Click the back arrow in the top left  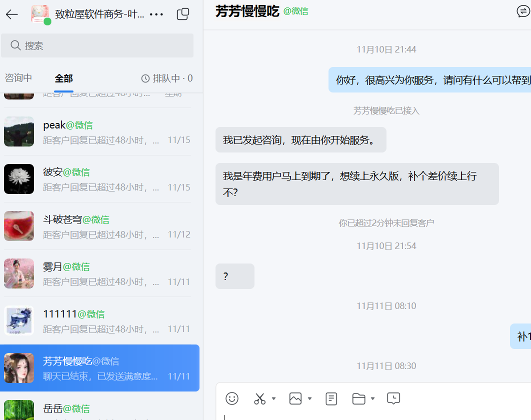tap(11, 14)
